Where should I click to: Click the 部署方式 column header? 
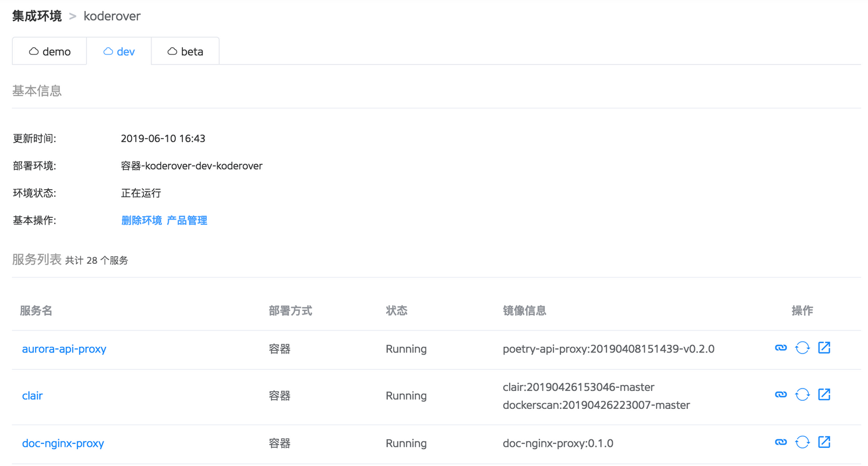[x=291, y=311]
